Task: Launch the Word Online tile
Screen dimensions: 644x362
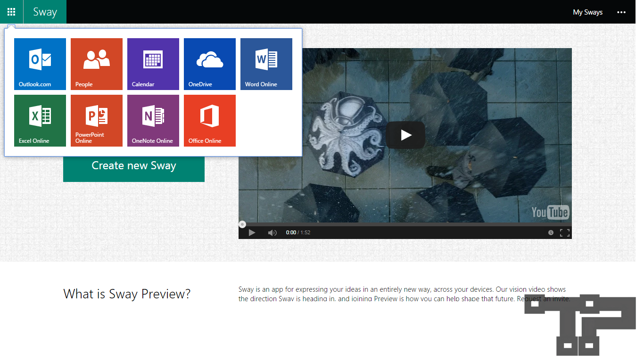Action: (266, 64)
